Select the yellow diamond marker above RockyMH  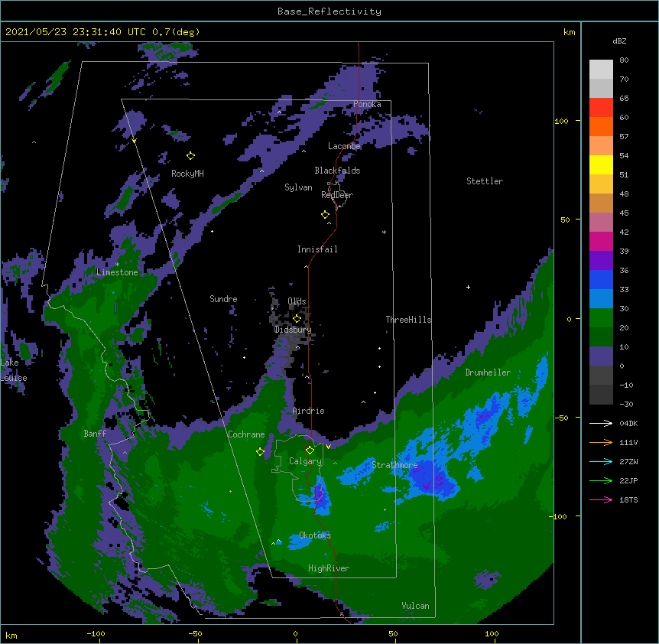coord(191,156)
